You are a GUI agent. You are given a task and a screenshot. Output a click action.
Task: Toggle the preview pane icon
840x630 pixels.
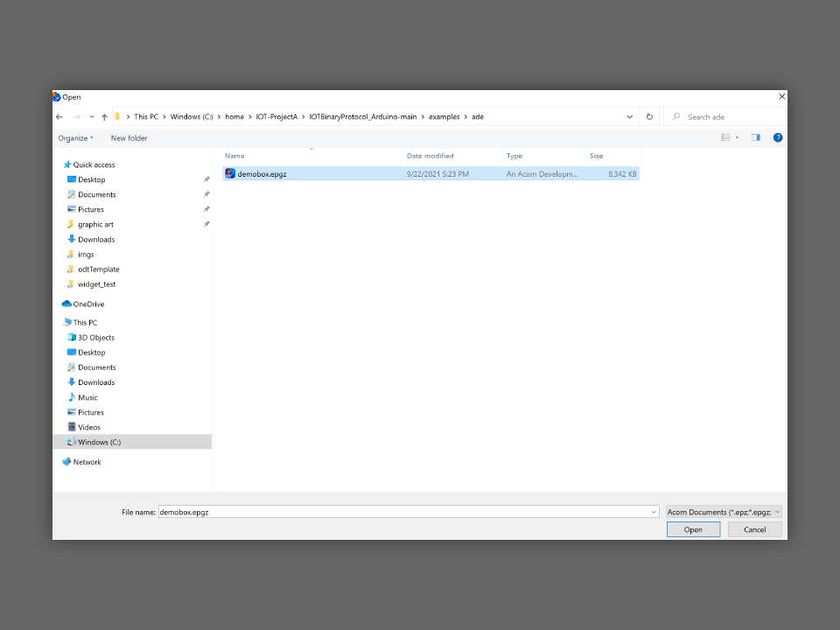point(756,137)
